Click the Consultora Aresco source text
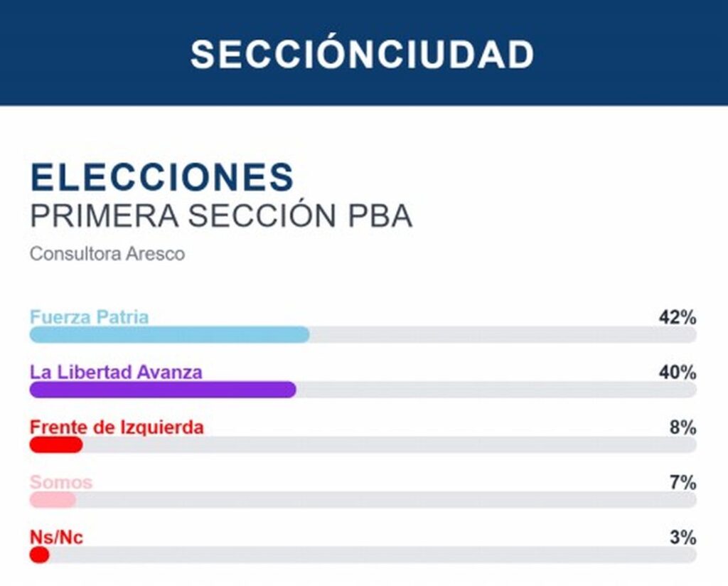 tap(107, 254)
